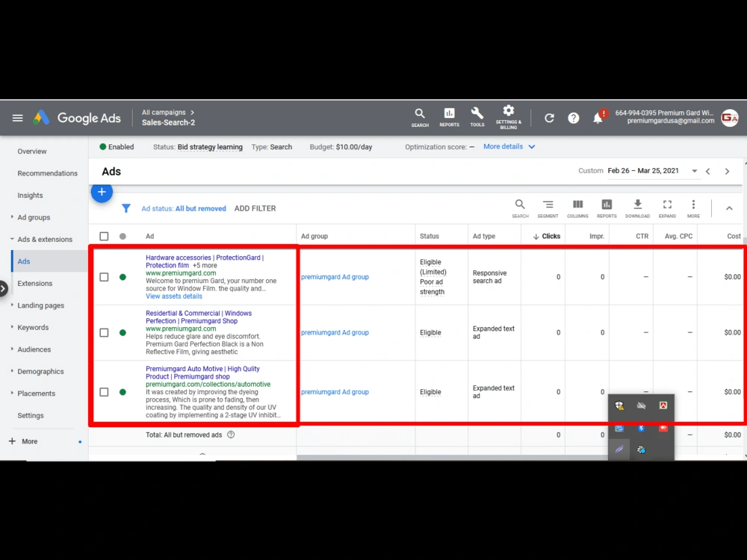Open the hamburger main menu
Image resolution: width=747 pixels, height=560 pixels.
pyautogui.click(x=18, y=118)
